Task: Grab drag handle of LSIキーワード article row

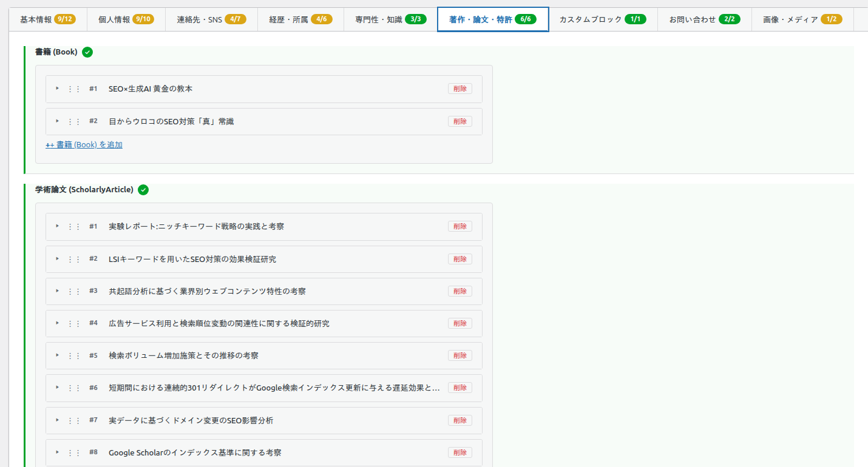Action: pos(73,259)
